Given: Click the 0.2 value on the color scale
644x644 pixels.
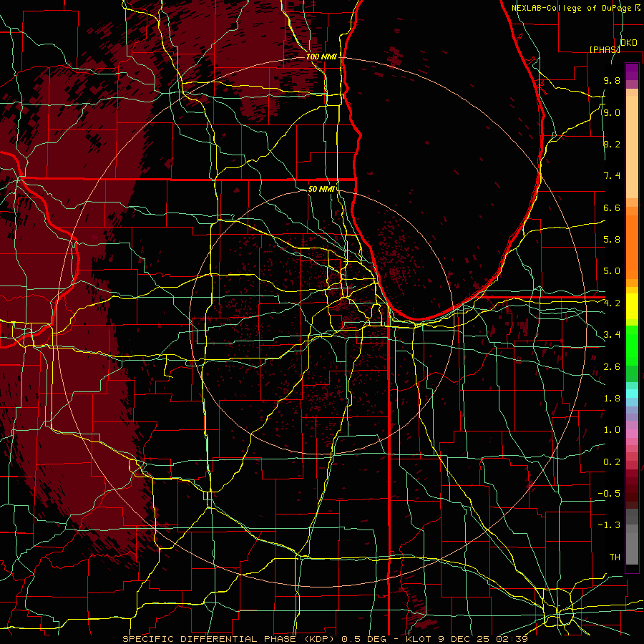Looking at the screenshot, I should coord(612,462).
